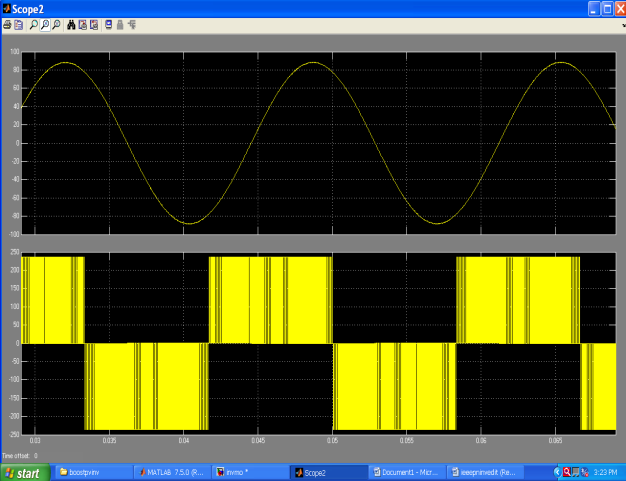The width and height of the screenshot is (626, 481).
Task: Click on the upper sine wave plot
Action: tap(318, 142)
